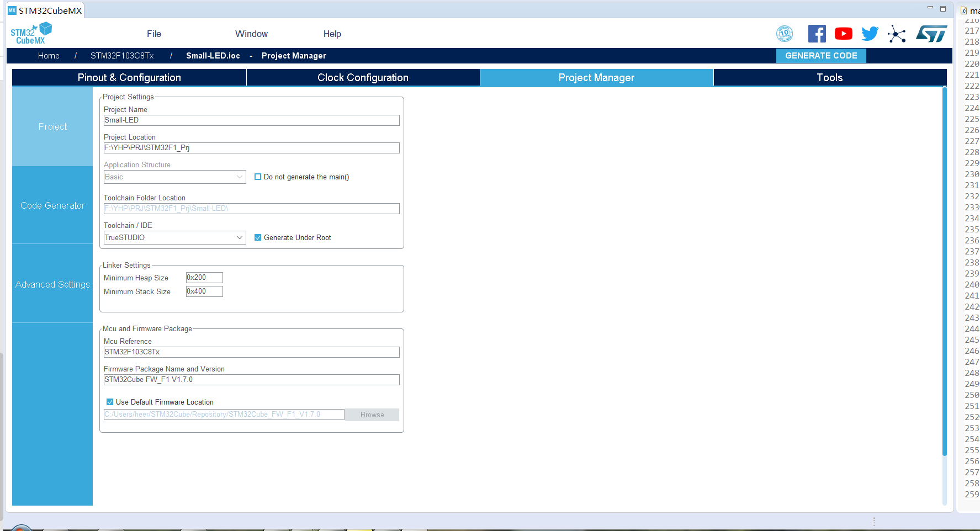This screenshot has width=980, height=531.
Task: Click the Mcu and Firmware Package label
Action: tap(147, 328)
